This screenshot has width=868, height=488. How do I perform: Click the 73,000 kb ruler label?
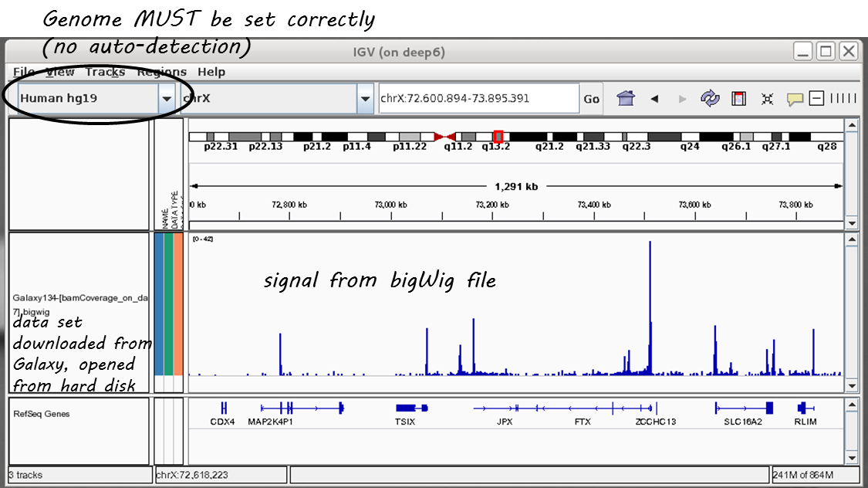coord(390,205)
